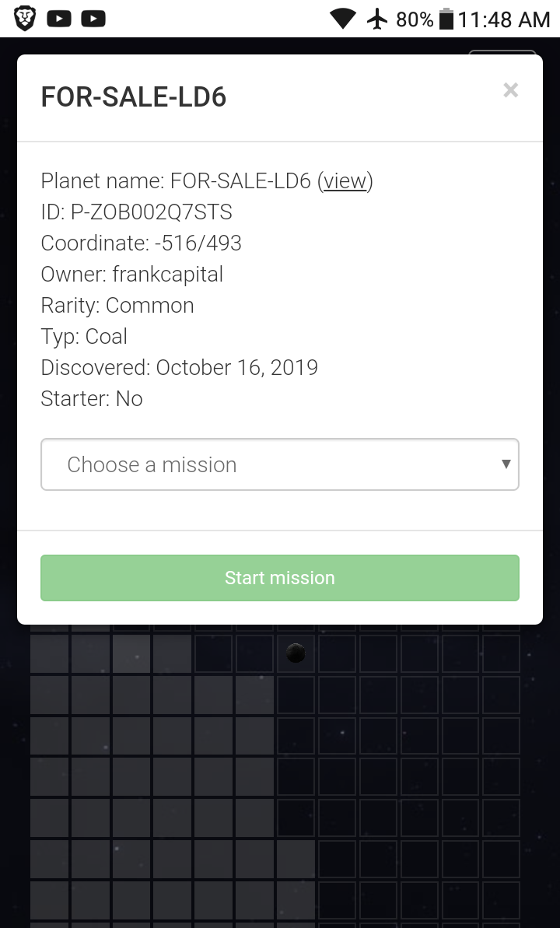
Task: Click the Discovered October 16, 2019 line
Action: [x=180, y=368]
